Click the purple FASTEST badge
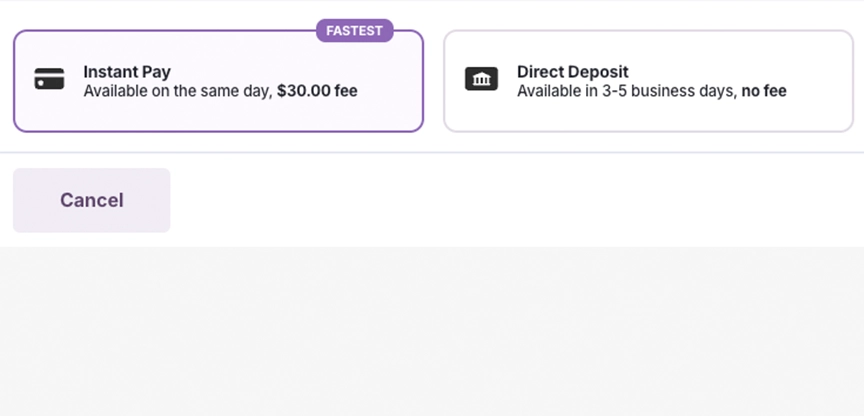 [x=354, y=31]
